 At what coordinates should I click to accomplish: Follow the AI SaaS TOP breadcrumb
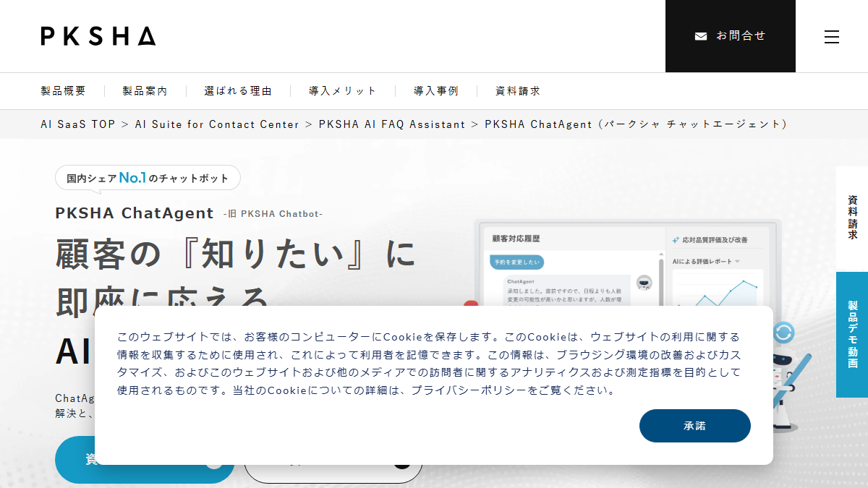(78, 124)
